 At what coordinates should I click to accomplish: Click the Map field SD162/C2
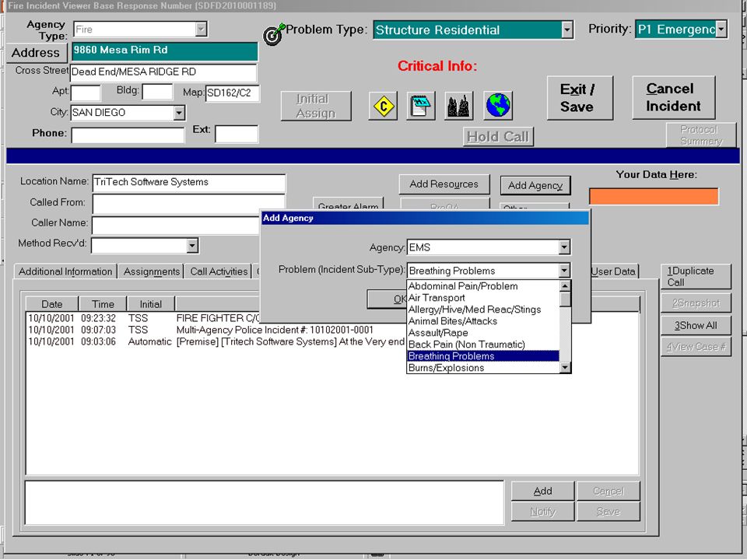233,93
